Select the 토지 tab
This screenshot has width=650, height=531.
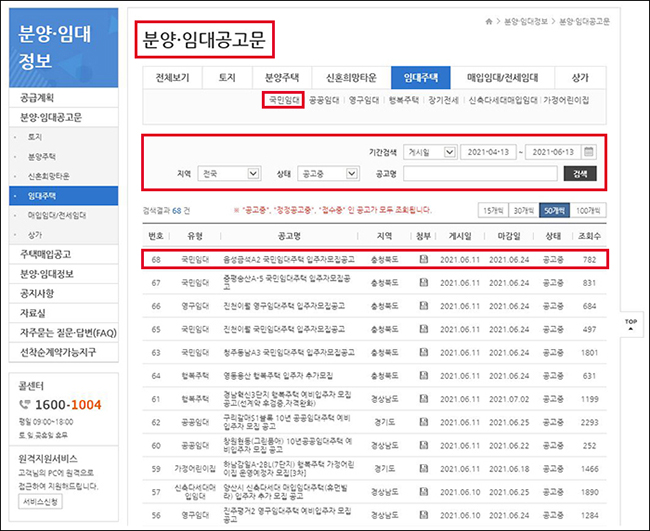click(x=227, y=78)
